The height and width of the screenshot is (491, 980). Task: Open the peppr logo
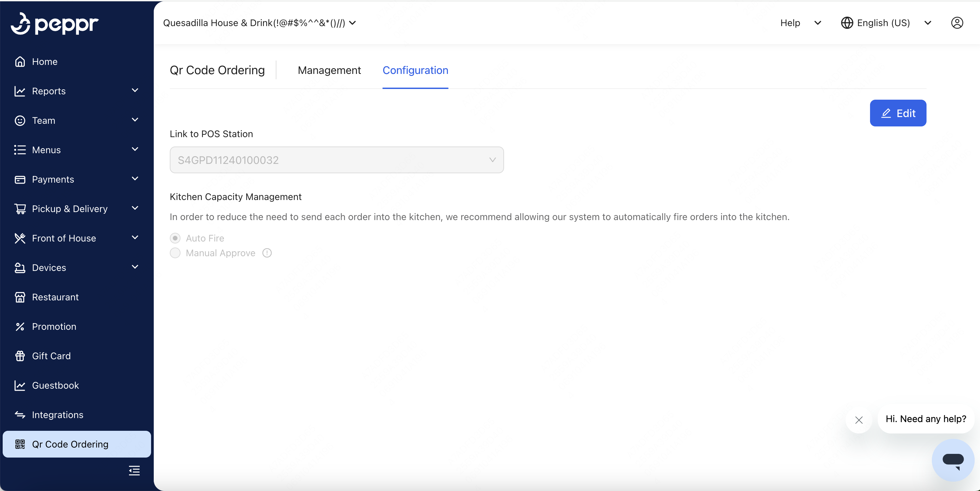pos(54,24)
